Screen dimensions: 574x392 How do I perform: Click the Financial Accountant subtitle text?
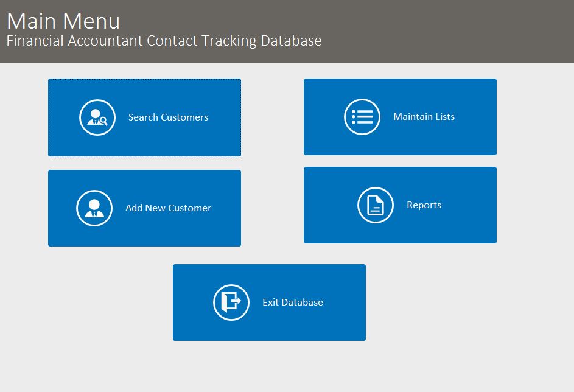[163, 41]
